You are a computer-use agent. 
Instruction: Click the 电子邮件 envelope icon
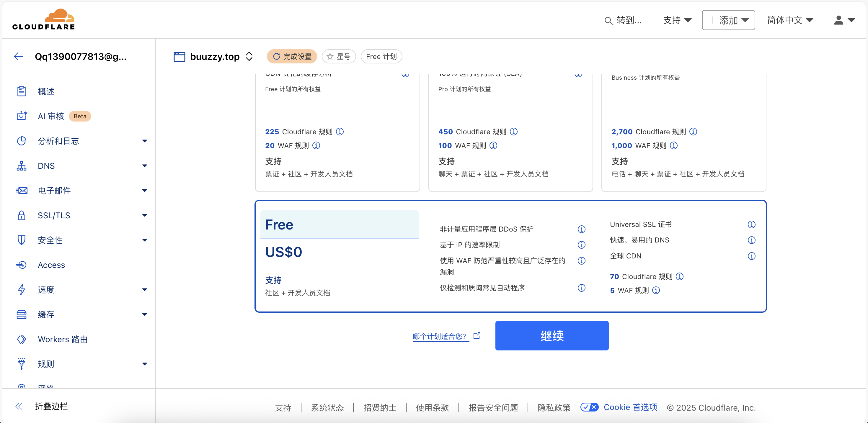[22, 190]
